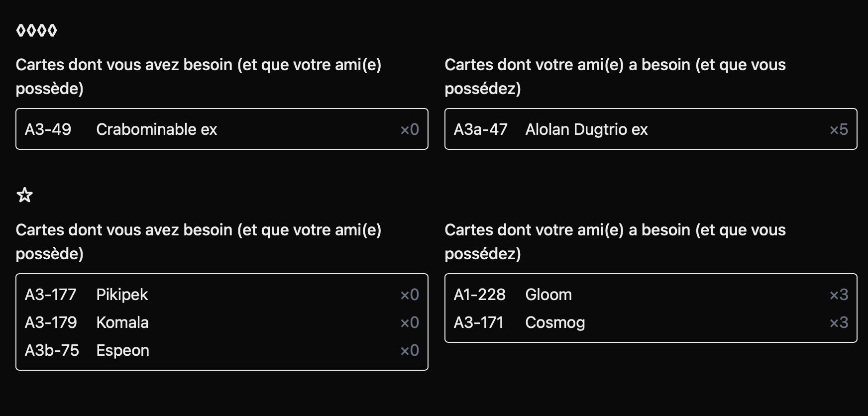This screenshot has height=416, width=868.
Task: Click card number A3-171
Action: pyautogui.click(x=479, y=322)
